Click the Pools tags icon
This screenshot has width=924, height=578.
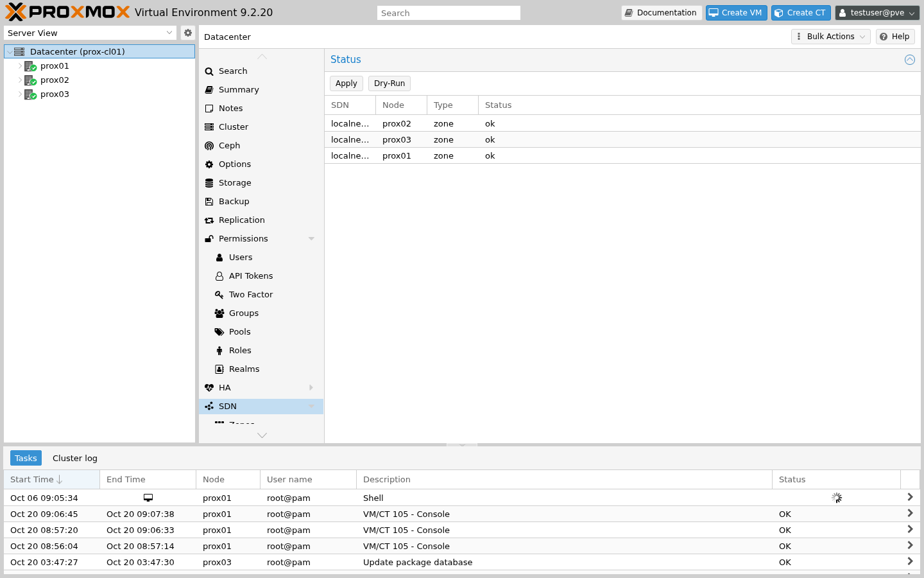pyautogui.click(x=219, y=332)
